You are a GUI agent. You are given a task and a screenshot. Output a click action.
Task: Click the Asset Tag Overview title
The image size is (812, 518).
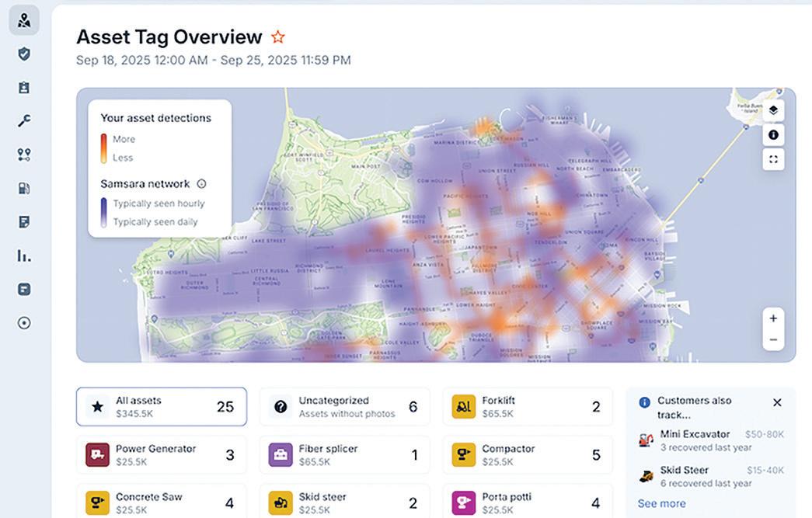[x=169, y=37]
